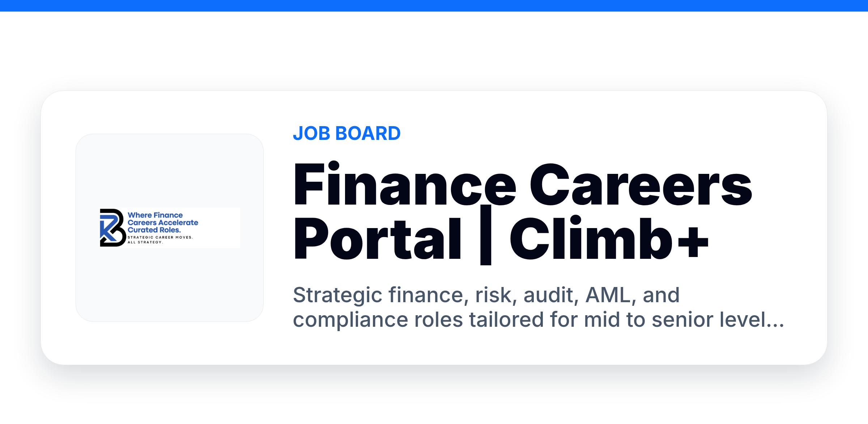Click the vertical pipe separator in the title
Image resolution: width=868 pixels, height=424 pixels.
pyautogui.click(x=486, y=235)
